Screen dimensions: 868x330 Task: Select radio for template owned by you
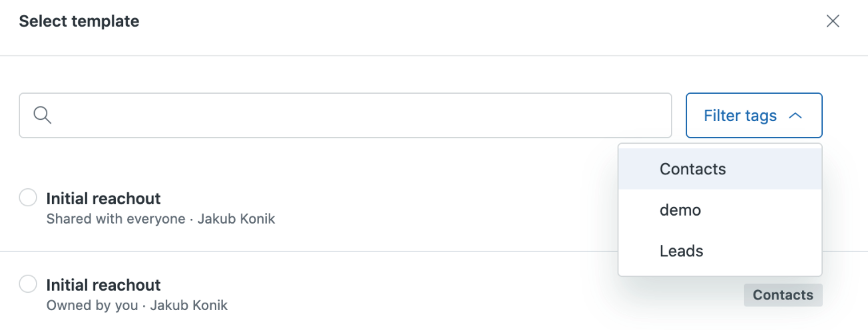28,284
